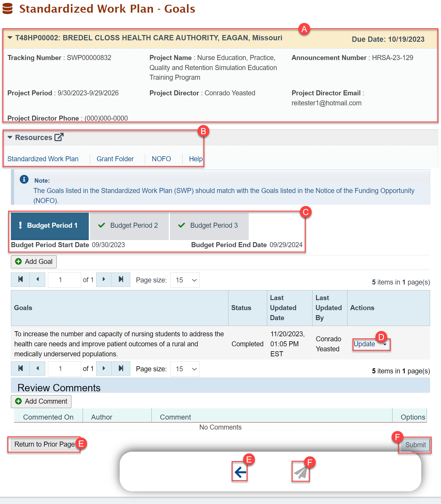Click the blue back arrow icon

point(240,472)
